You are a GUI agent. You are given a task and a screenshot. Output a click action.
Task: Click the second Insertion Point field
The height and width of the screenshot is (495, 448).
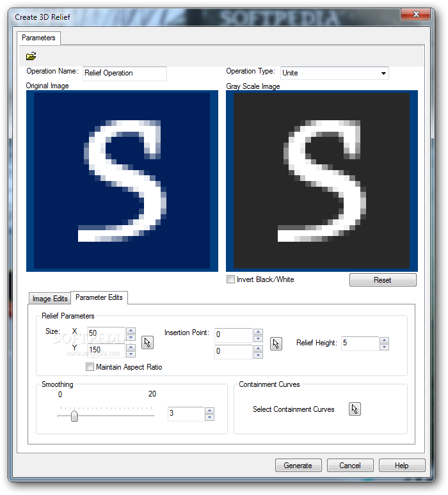[234, 351]
